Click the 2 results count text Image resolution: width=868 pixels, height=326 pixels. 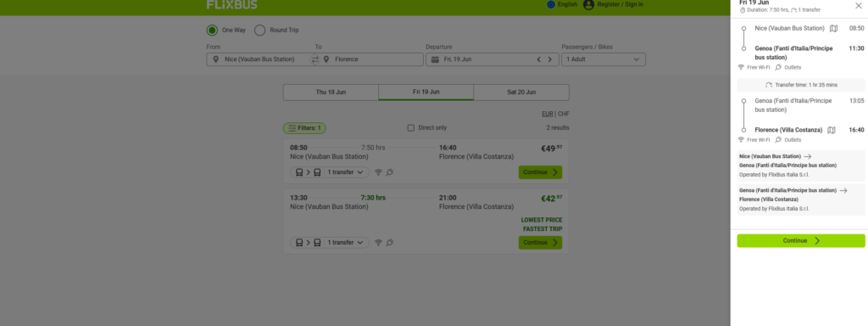click(x=558, y=128)
